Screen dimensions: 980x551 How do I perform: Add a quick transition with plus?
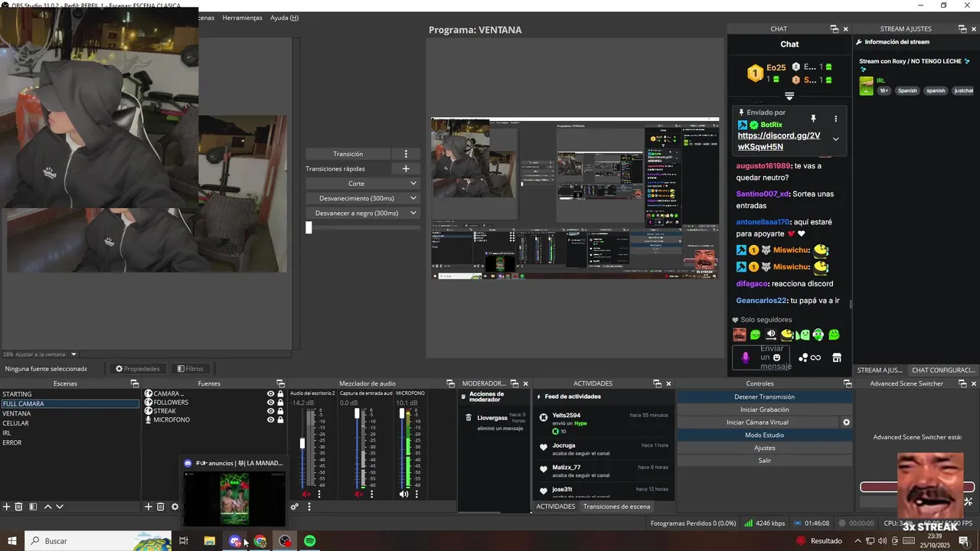406,168
